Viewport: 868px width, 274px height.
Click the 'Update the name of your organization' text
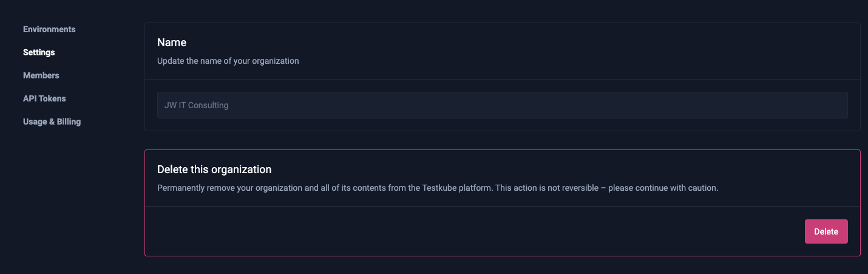228,61
